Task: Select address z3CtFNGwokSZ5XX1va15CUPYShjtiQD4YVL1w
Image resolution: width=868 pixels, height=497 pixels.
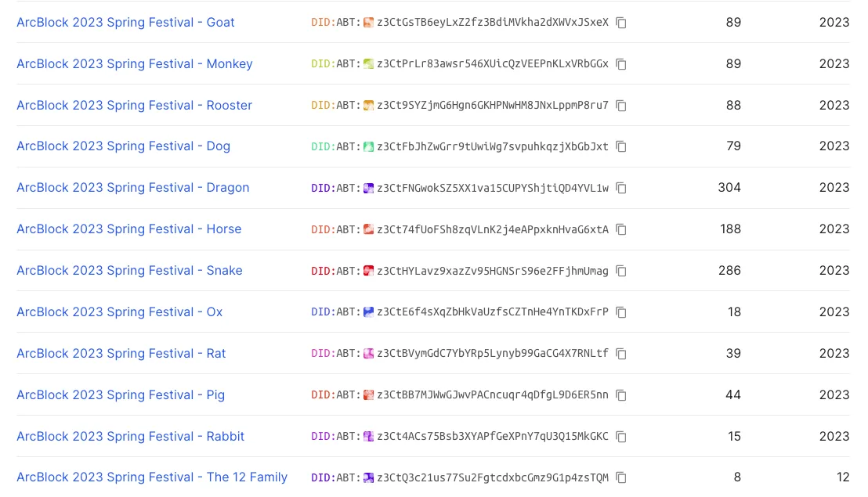Action: coord(493,188)
